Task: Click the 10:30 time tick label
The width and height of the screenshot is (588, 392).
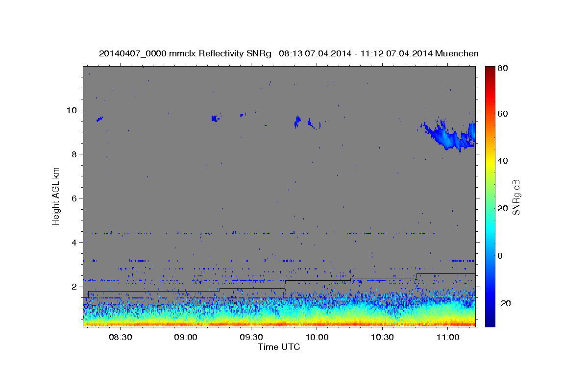Action: [382, 337]
